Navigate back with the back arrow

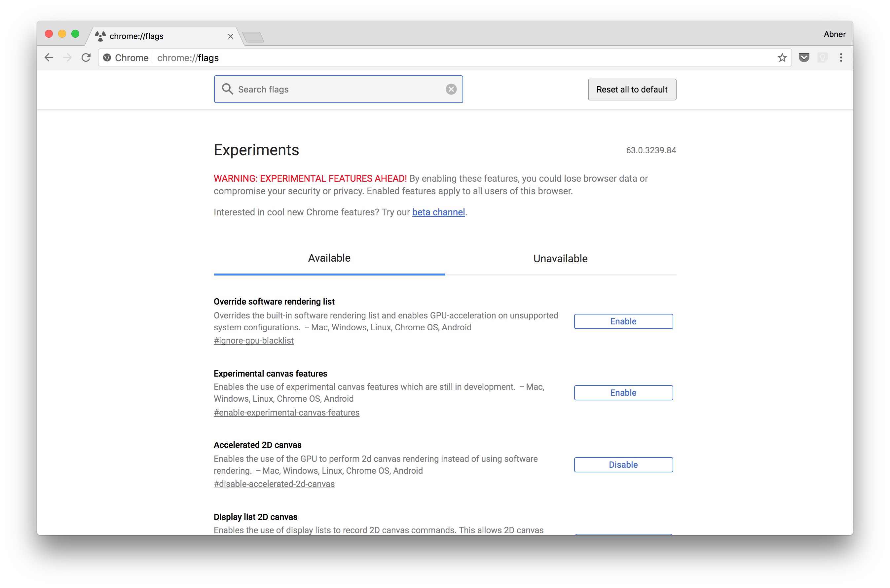click(49, 57)
